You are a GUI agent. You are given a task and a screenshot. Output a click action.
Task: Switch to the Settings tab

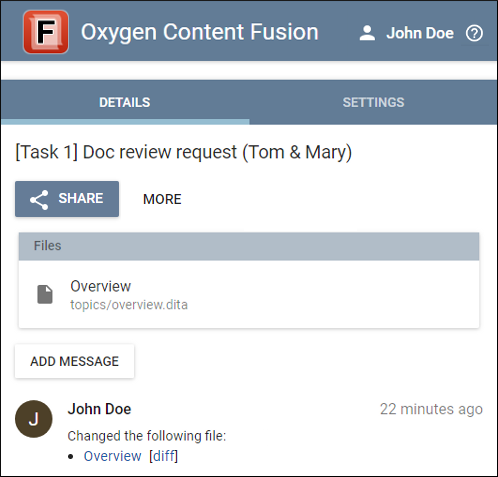(373, 102)
